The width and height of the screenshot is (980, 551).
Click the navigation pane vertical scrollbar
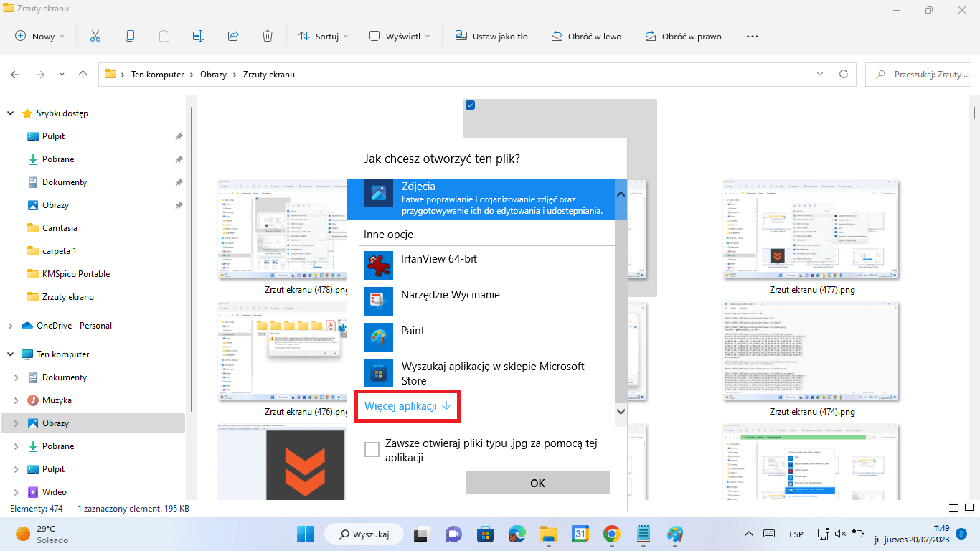(x=191, y=258)
